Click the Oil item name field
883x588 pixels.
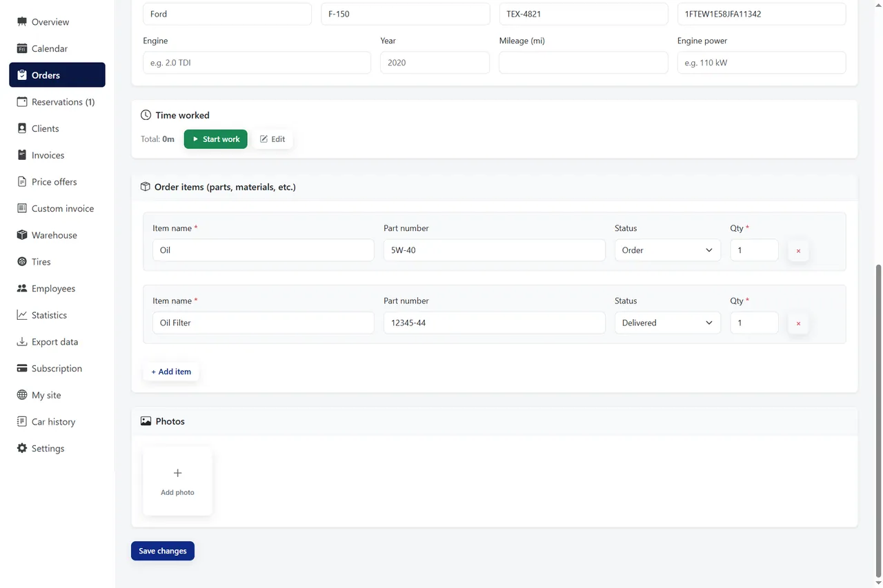click(264, 250)
